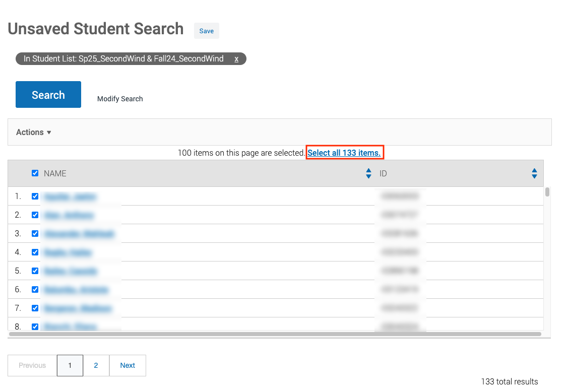Save the unsaved student search

coord(206,31)
